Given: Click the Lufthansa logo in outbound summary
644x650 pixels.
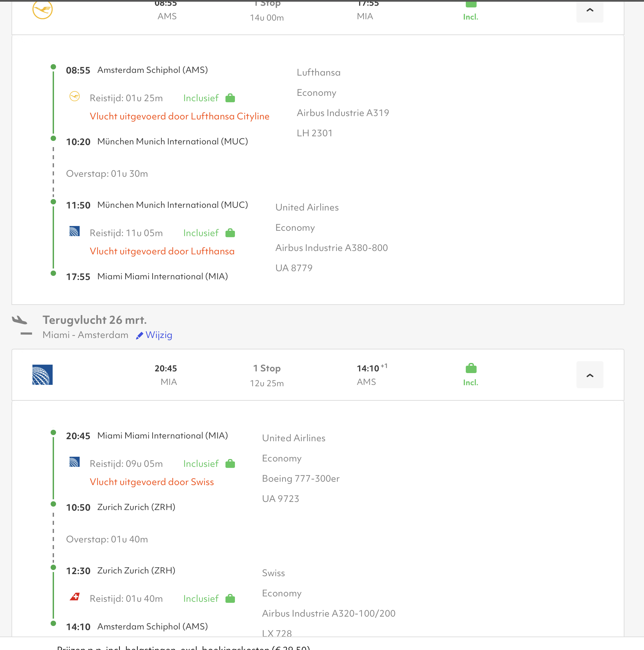Looking at the screenshot, I should [43, 9].
